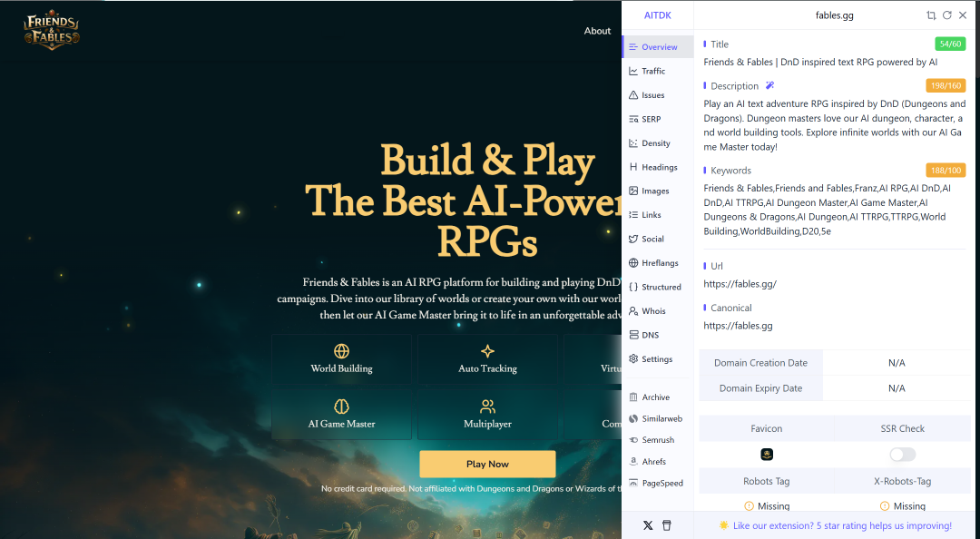Click the Description length badge 198/160
This screenshot has height=539, width=980.
pyautogui.click(x=946, y=85)
